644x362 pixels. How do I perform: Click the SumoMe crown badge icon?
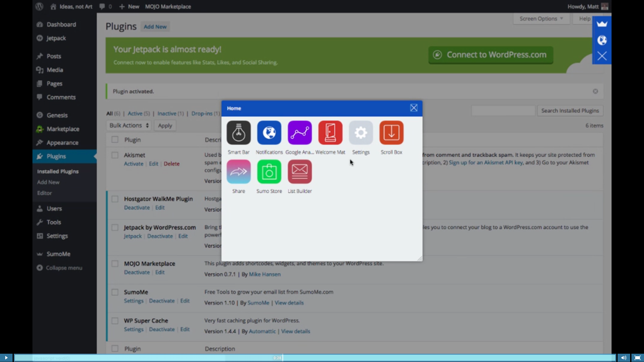pyautogui.click(x=602, y=24)
